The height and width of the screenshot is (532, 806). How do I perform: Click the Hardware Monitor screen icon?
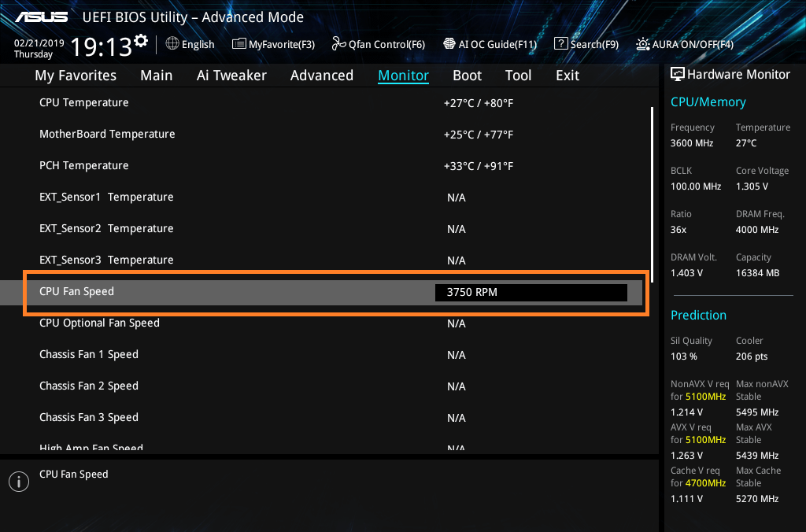tap(678, 74)
